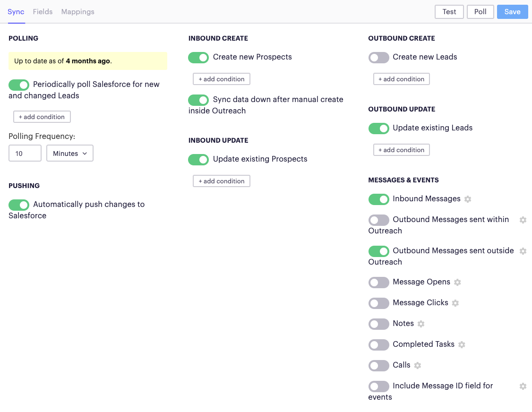This screenshot has height=412, width=532.
Task: Switch to the Fields tab
Action: point(43,11)
